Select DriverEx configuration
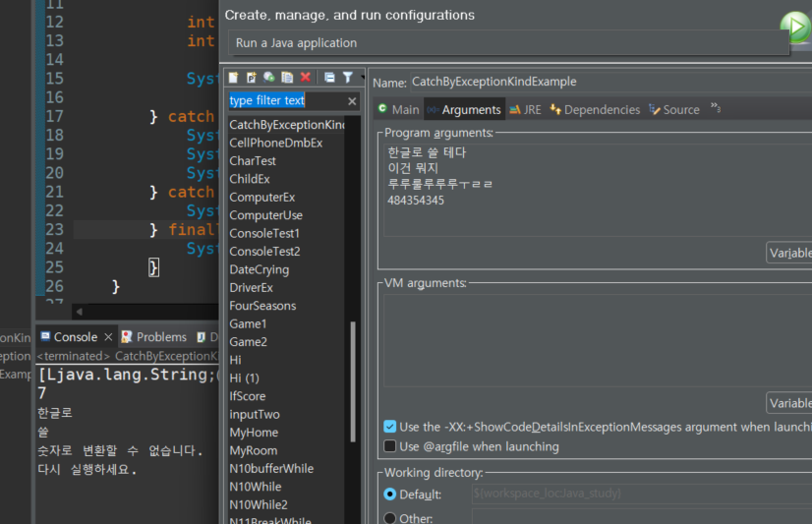812x524 pixels. (251, 287)
